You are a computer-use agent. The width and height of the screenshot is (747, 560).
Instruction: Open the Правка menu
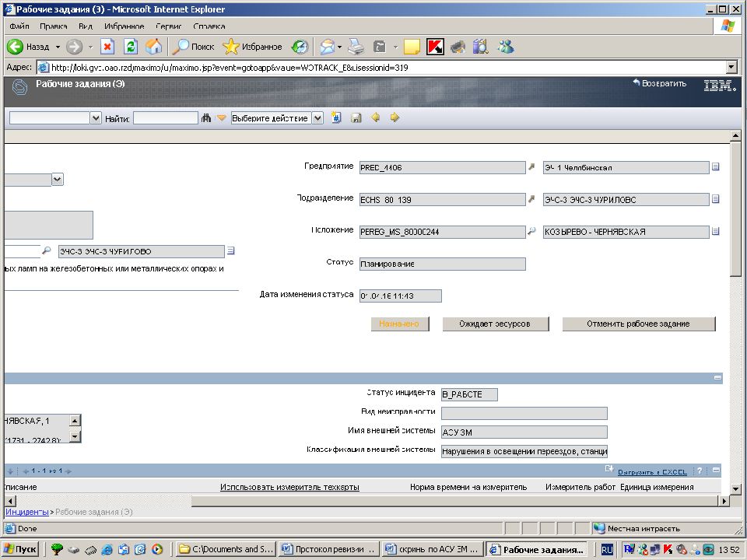[x=54, y=26]
